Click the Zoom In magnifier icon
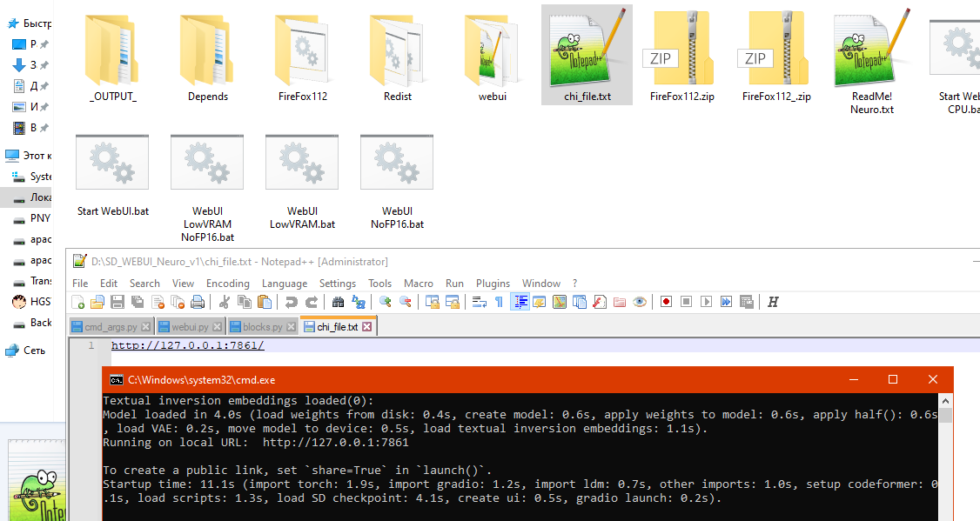This screenshot has width=980, height=521. (385, 303)
